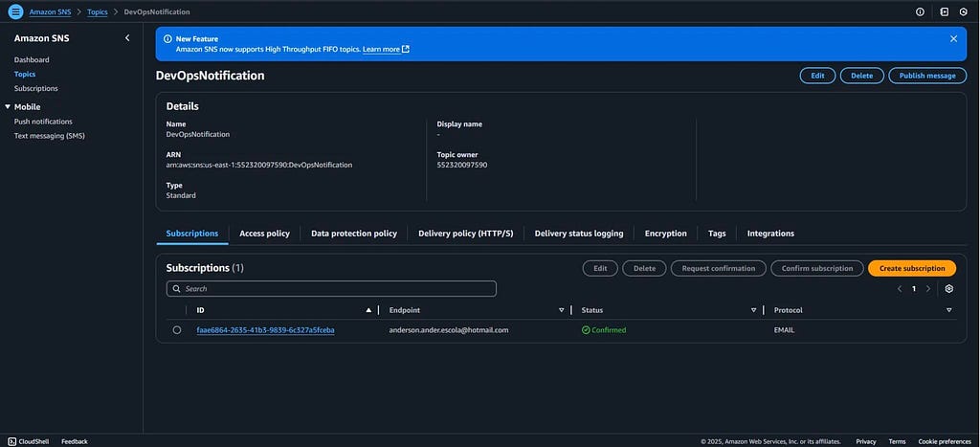Go to previous subscriptions page arrow
The height and width of the screenshot is (447, 980).
[900, 289]
